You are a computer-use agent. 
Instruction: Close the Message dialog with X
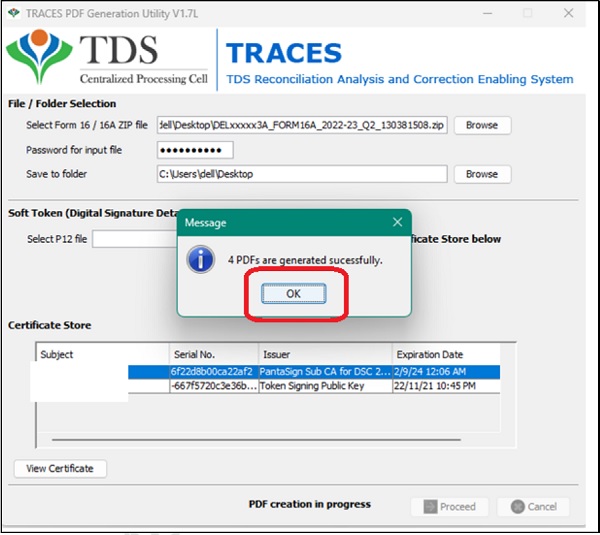point(398,222)
